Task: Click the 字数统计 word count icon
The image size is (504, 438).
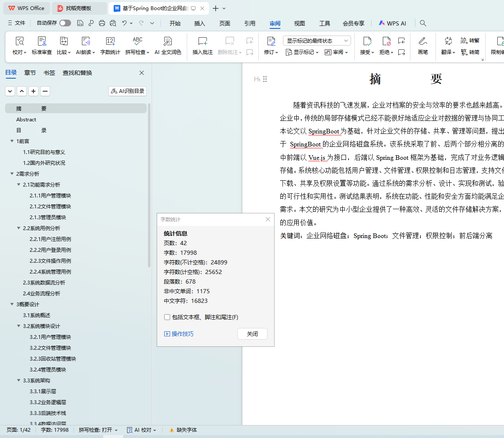Action: click(x=110, y=45)
